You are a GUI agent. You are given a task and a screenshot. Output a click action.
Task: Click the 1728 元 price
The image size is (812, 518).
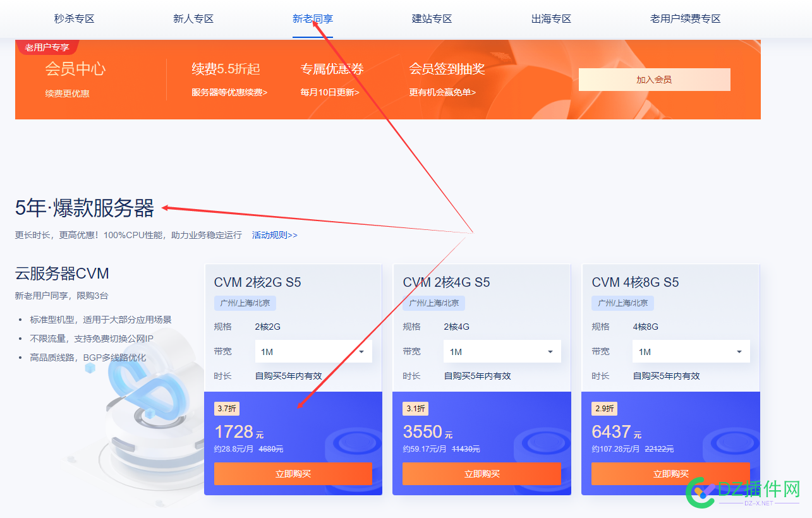(x=239, y=432)
